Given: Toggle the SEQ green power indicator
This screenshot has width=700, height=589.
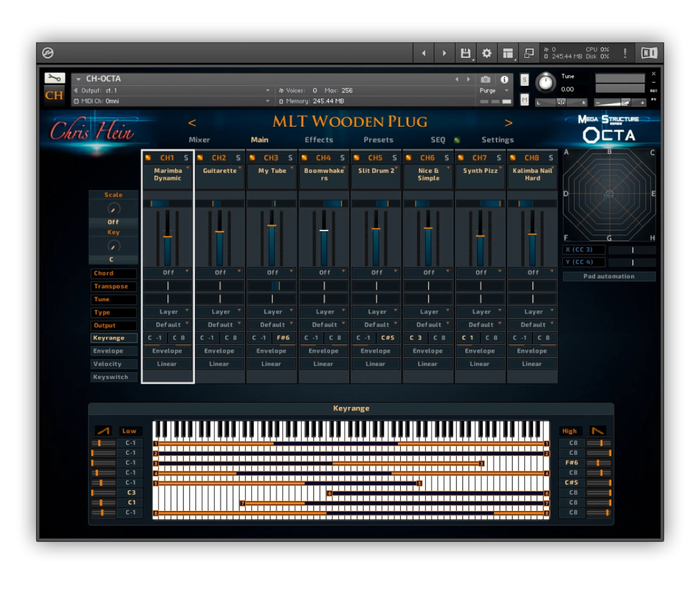Looking at the screenshot, I should click(x=457, y=140).
